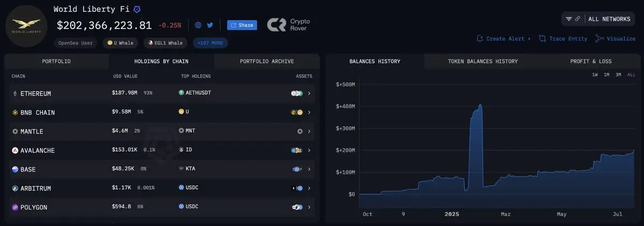Image resolution: width=644 pixels, height=226 pixels.
Task: Click the $4.6M Mantle value
Action: [121, 130]
